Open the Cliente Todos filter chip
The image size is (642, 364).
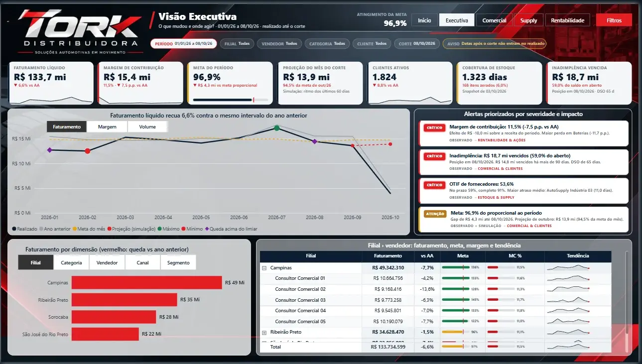(x=372, y=44)
